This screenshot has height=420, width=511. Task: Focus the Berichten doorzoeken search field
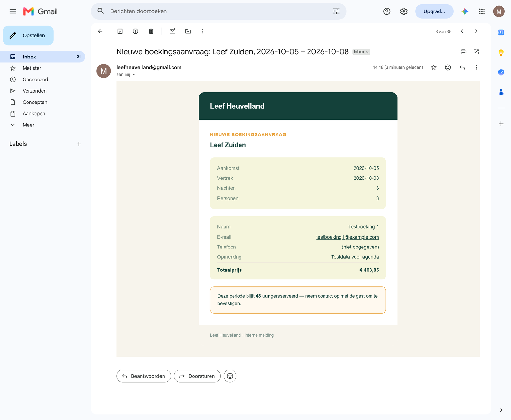click(x=218, y=11)
